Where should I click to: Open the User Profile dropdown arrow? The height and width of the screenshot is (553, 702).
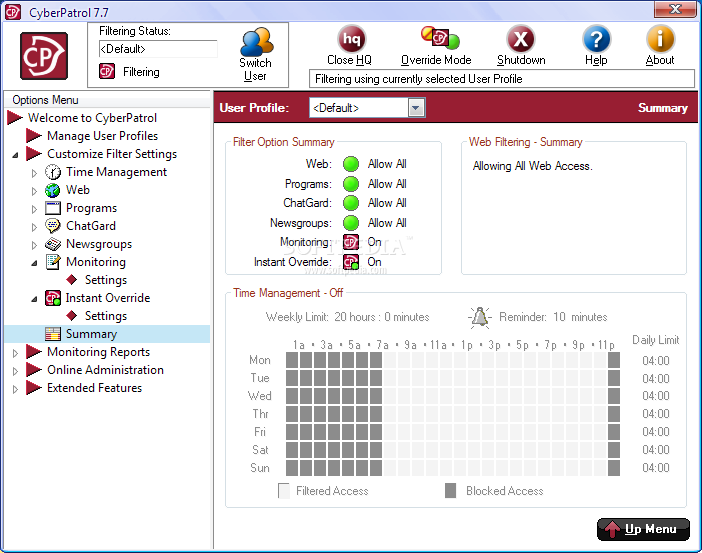[x=416, y=108]
